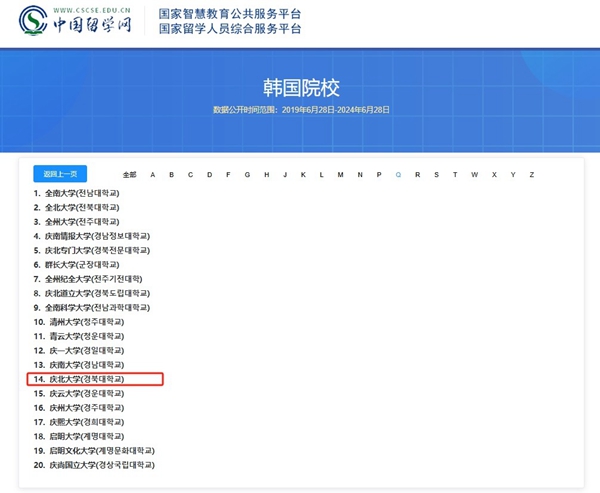600x493 pixels.
Task: Open 庆尚国立大学 list item
Action: [x=100, y=465]
